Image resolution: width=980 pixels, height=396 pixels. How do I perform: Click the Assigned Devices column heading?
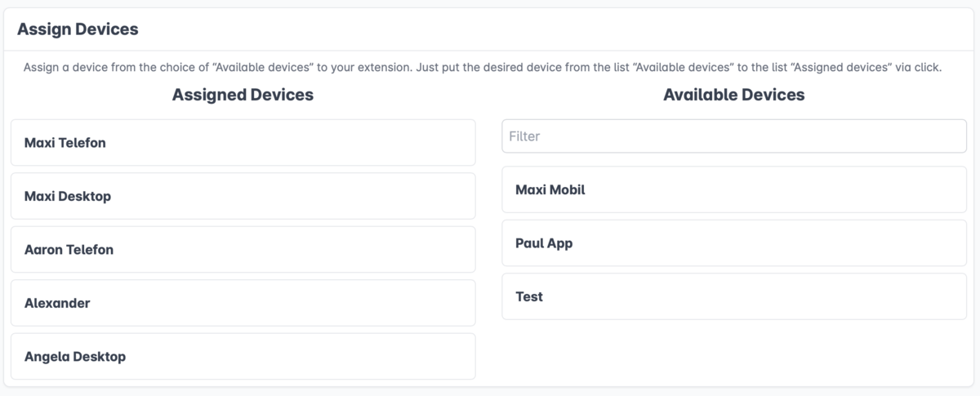click(x=243, y=95)
